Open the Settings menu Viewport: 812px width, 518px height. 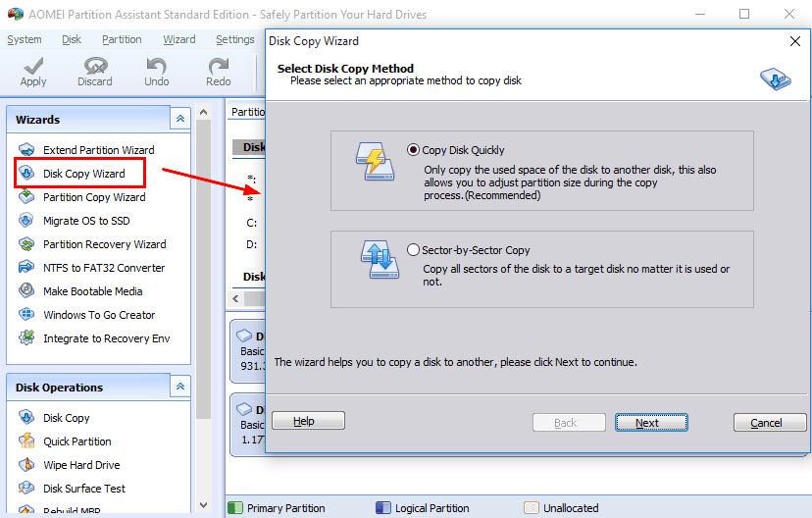235,39
